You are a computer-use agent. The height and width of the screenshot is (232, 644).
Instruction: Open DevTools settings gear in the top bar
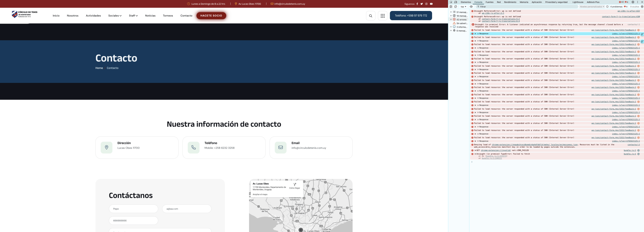pyautogui.click(x=633, y=2)
